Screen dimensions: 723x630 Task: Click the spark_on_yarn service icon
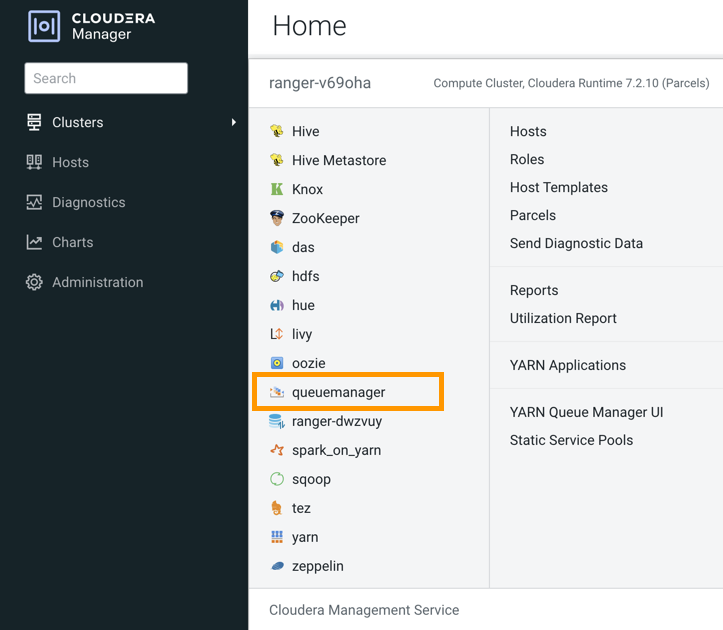pyautogui.click(x=277, y=450)
